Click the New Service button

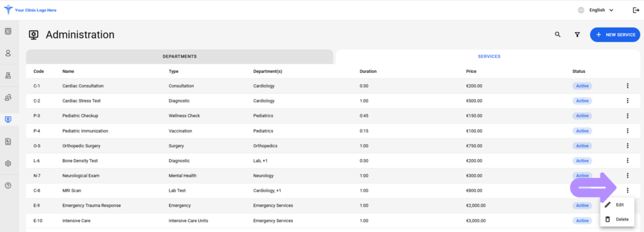point(615,35)
